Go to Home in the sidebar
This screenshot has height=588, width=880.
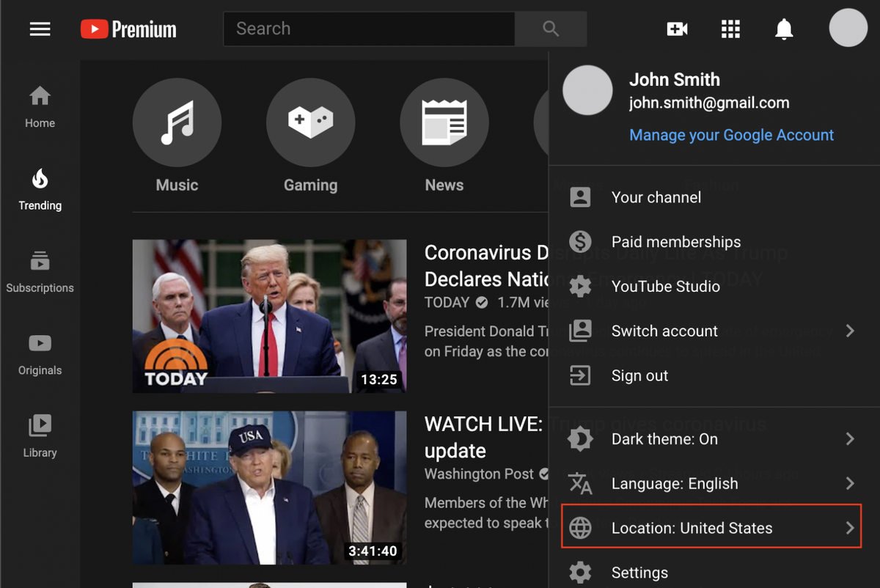coord(40,107)
